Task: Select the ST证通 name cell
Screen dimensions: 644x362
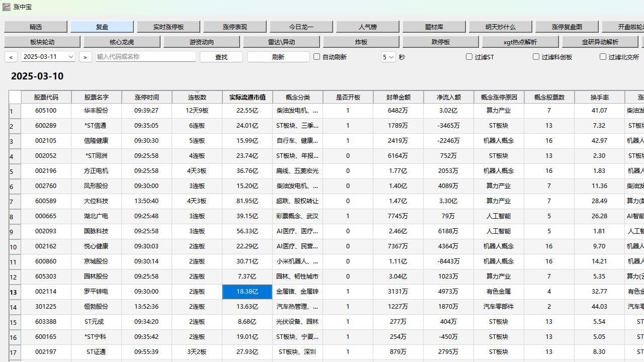Action: [97, 352]
